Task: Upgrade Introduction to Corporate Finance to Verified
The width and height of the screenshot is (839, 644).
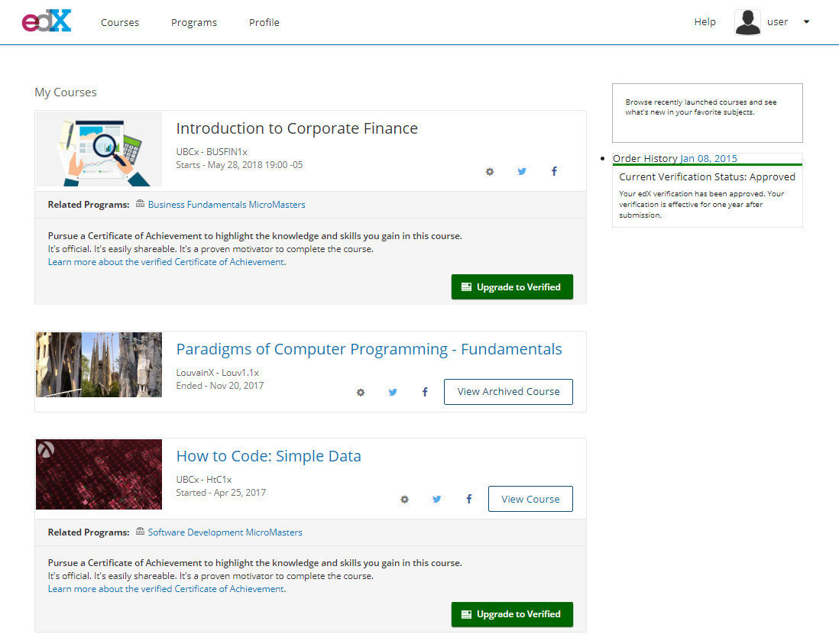Action: coord(512,286)
